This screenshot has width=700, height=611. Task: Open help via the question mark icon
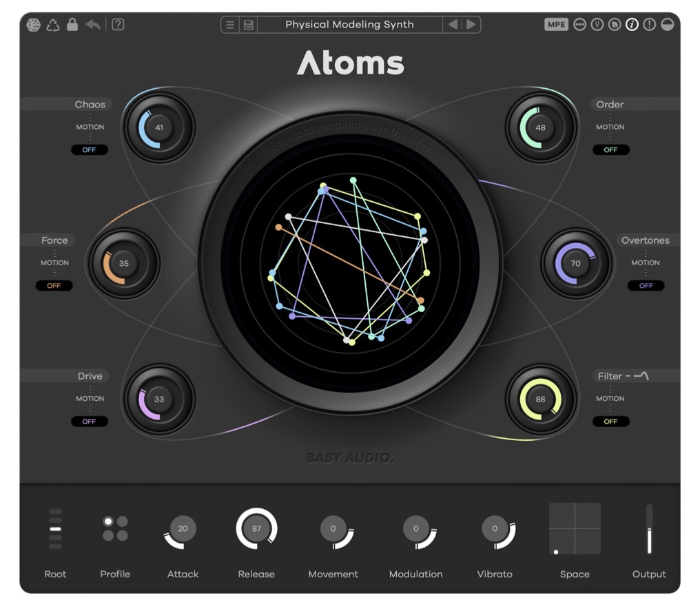click(x=119, y=24)
